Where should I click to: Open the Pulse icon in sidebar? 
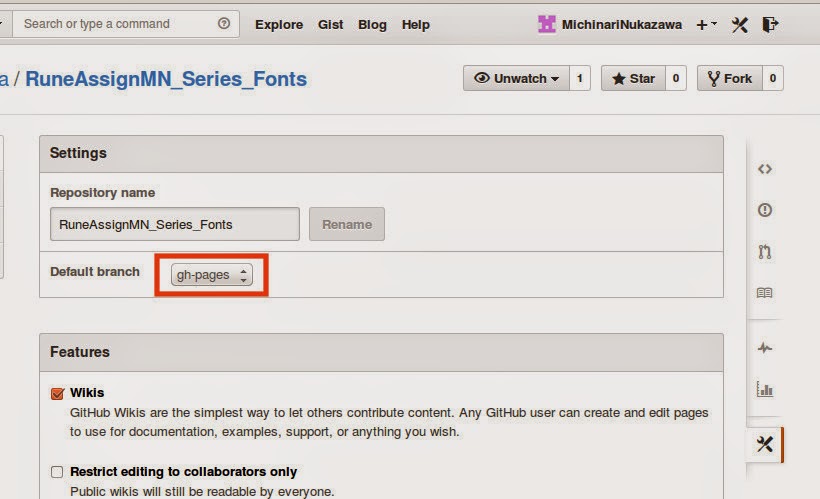(765, 348)
